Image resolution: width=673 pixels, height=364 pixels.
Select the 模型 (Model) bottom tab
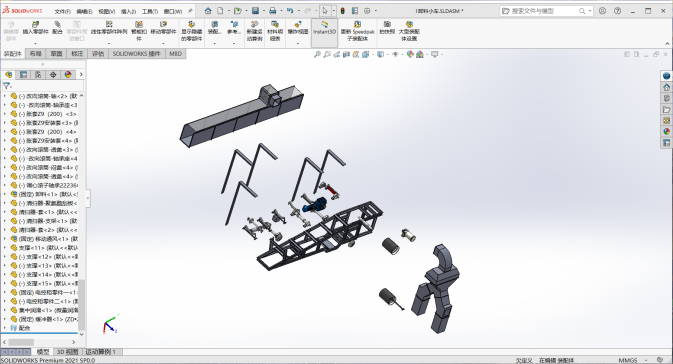pos(43,352)
